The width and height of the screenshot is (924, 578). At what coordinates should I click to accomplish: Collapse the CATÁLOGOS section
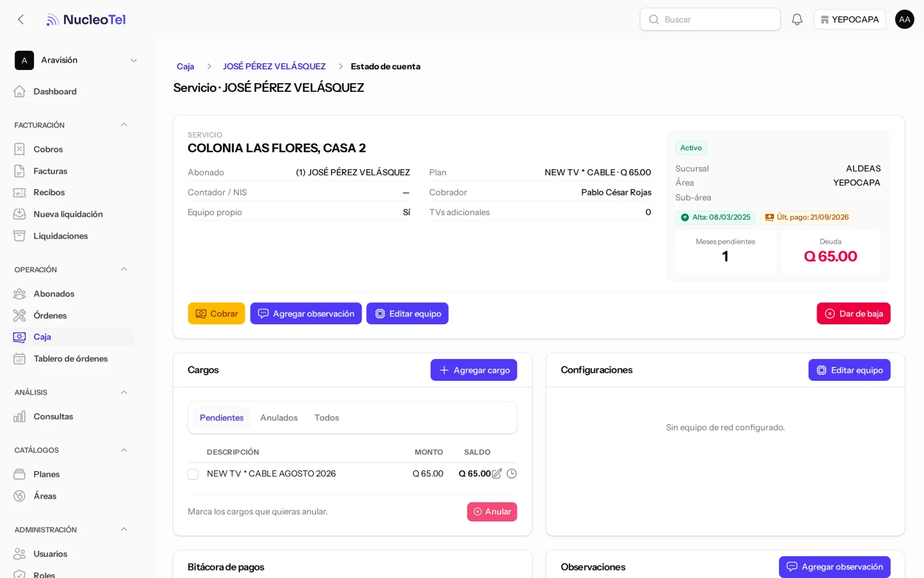click(x=124, y=450)
